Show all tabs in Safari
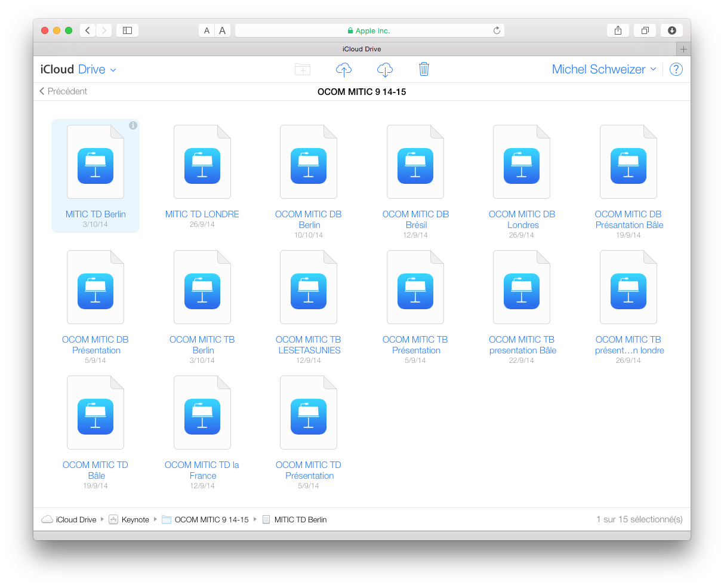The image size is (724, 588). pyautogui.click(x=645, y=30)
